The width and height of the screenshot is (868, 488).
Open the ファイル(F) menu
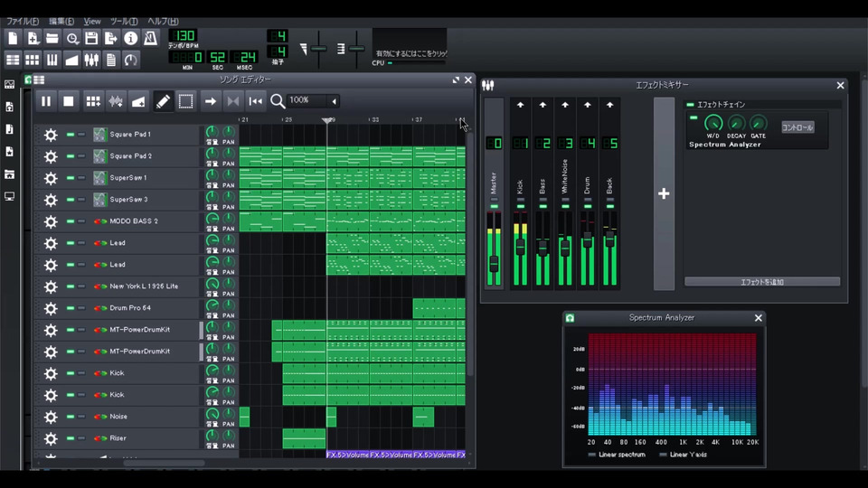click(x=23, y=21)
